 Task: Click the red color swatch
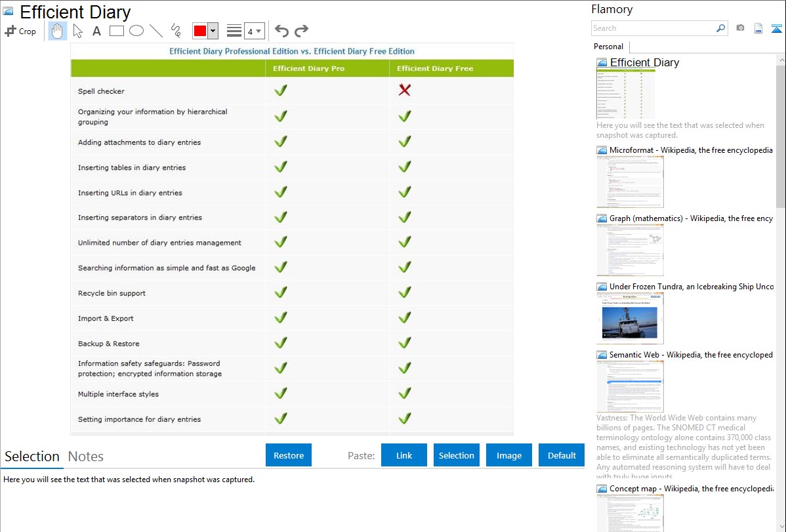point(200,31)
